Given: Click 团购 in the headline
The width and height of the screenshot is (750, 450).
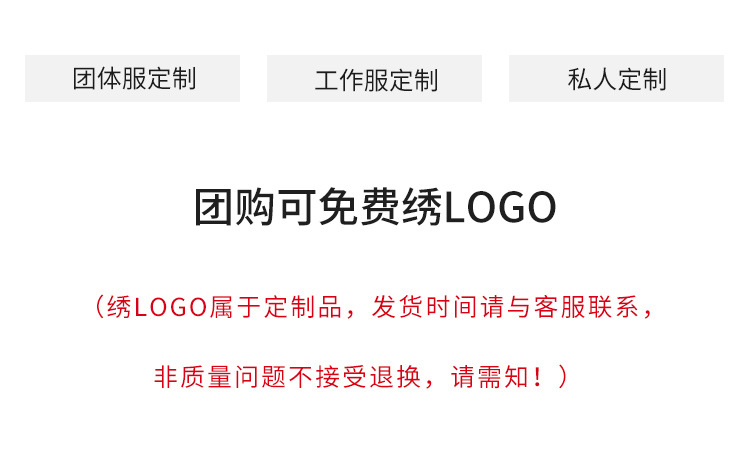Looking at the screenshot, I should click(234, 208).
